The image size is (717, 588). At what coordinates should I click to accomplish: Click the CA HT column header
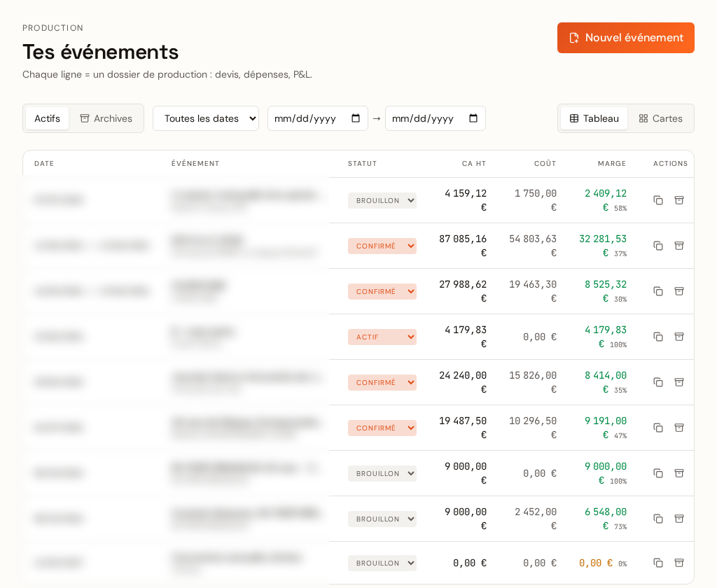474,164
